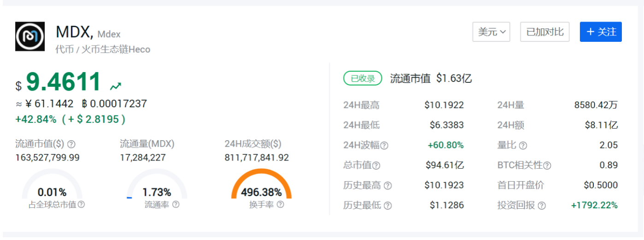Click help icon next to 量比
The height and width of the screenshot is (240, 644).
[x=523, y=145]
